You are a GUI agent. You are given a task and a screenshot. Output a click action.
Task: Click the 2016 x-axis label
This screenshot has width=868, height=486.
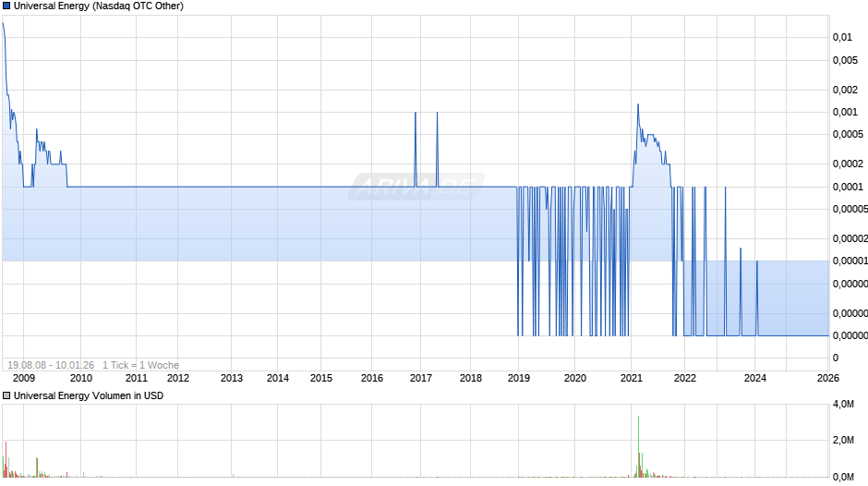[372, 378]
